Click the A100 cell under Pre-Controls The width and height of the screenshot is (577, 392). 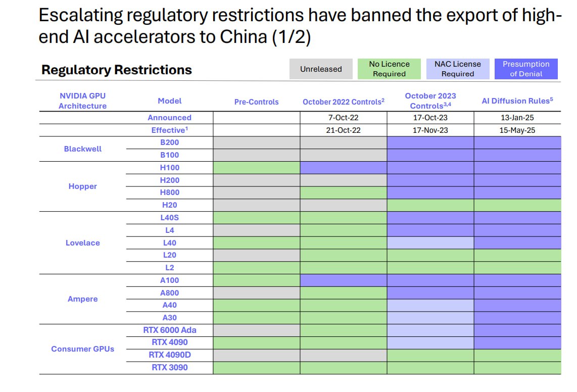256,280
